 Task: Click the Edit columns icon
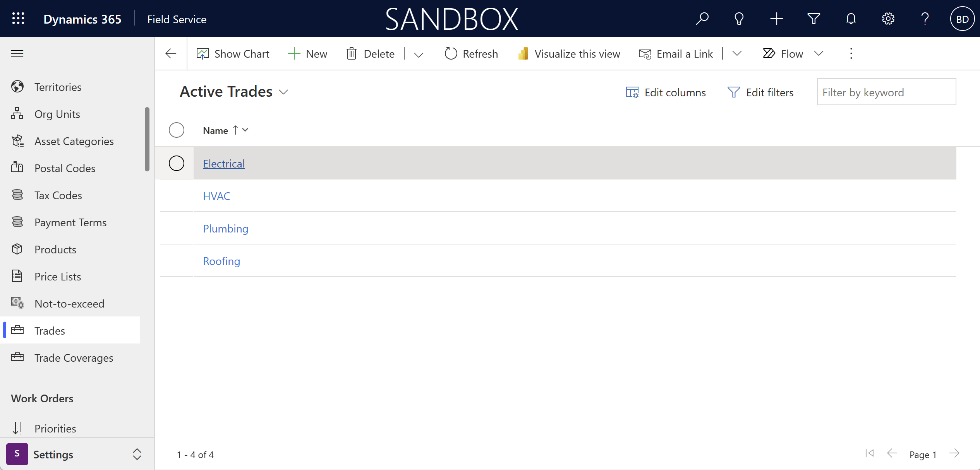coord(633,92)
